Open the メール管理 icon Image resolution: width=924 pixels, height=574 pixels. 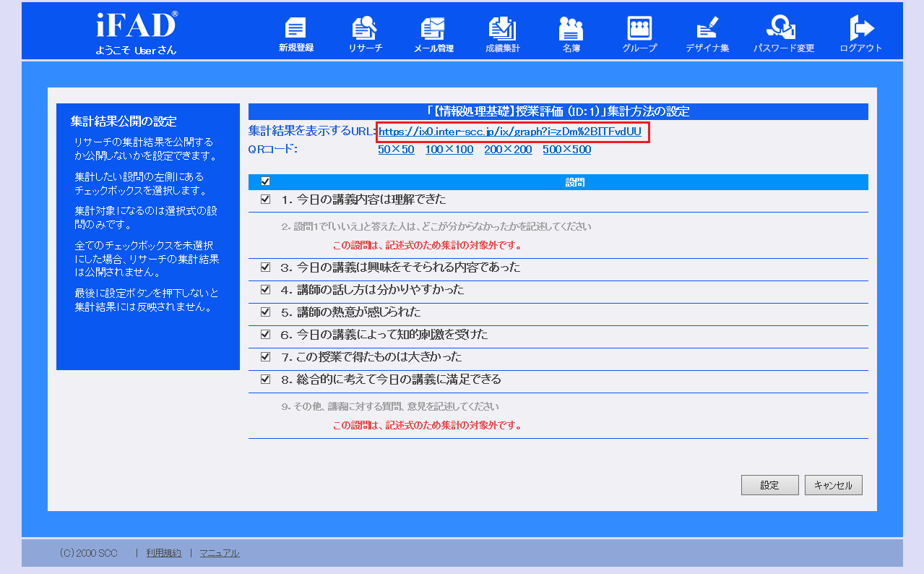[x=433, y=35]
